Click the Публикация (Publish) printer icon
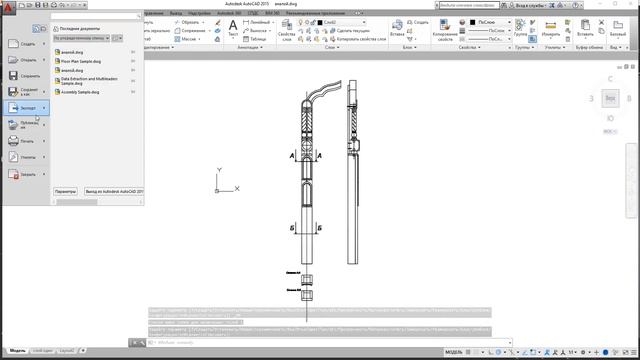This screenshot has width=640, height=360. pyautogui.click(x=13, y=124)
